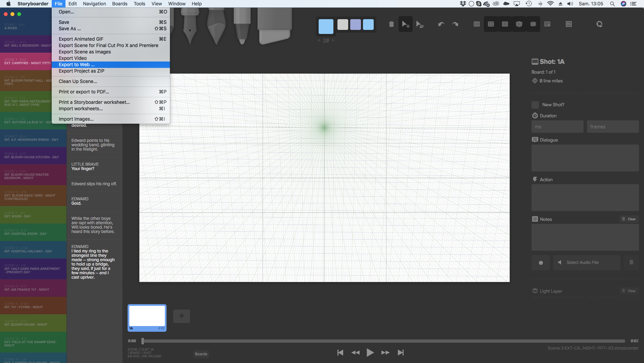Click the playback timeline scrubber handle
The image size is (644, 363).
pos(143,341)
